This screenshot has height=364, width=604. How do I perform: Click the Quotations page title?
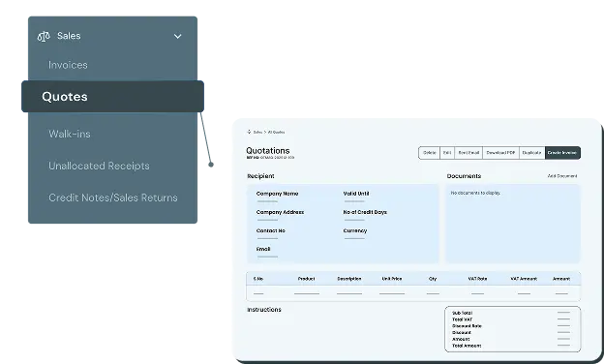(268, 151)
